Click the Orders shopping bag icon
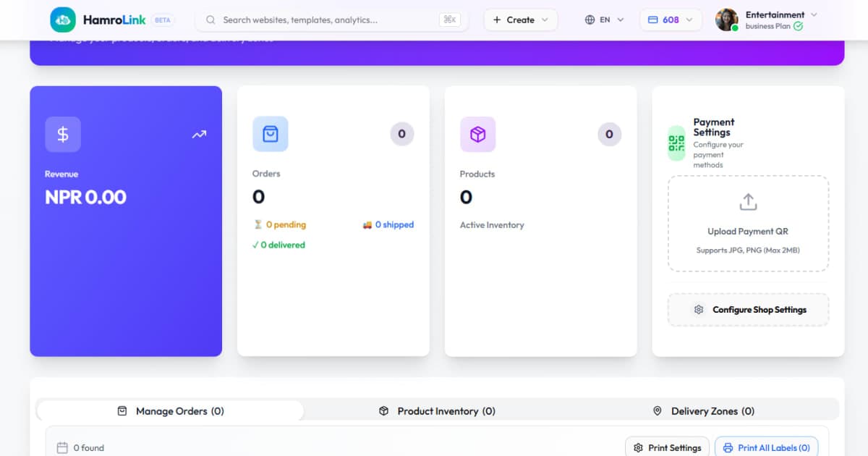868x456 pixels. pyautogui.click(x=270, y=135)
